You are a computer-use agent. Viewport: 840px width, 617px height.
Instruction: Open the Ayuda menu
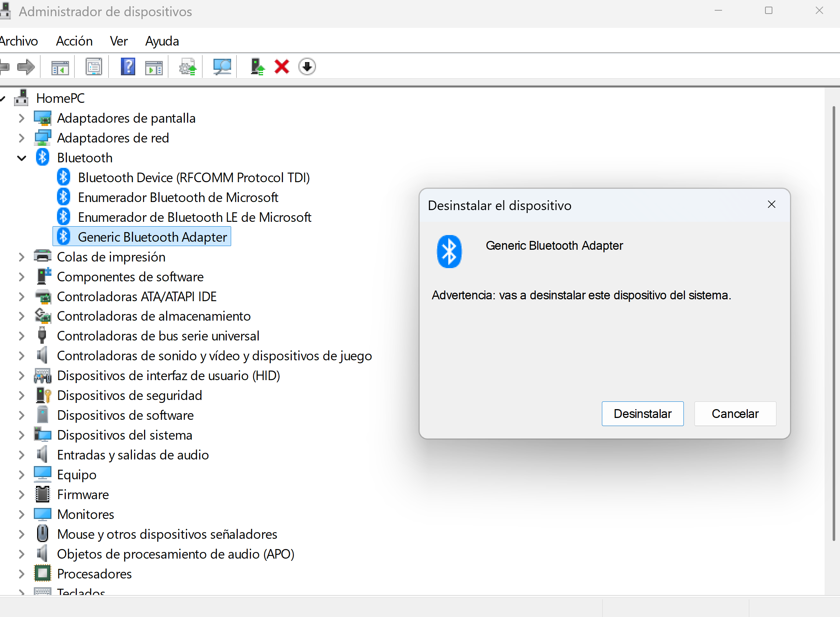point(162,41)
